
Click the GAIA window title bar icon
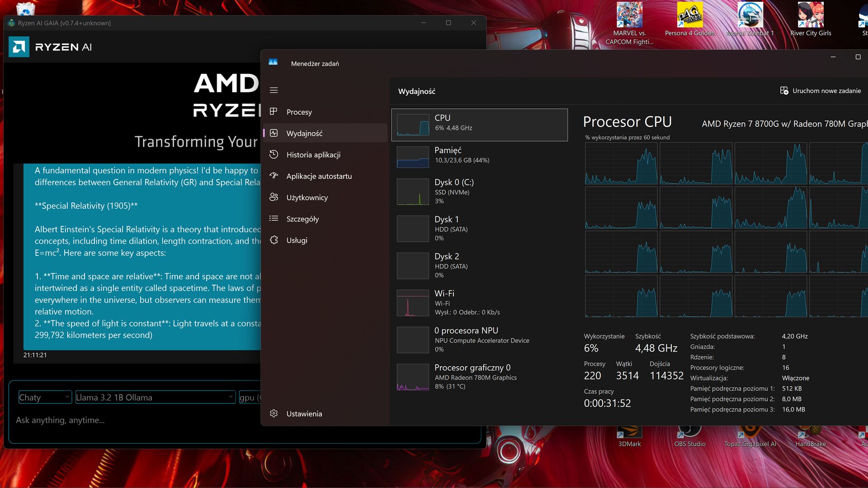click(11, 23)
